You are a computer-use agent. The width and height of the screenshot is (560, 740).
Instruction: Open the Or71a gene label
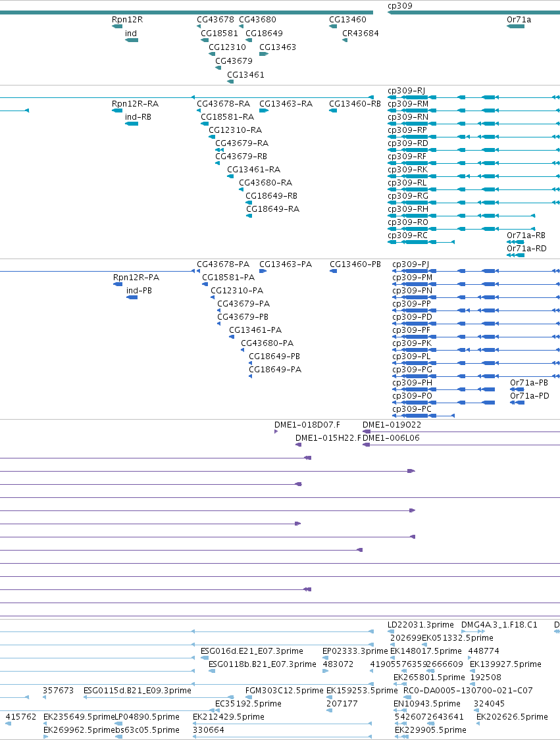[x=519, y=19]
